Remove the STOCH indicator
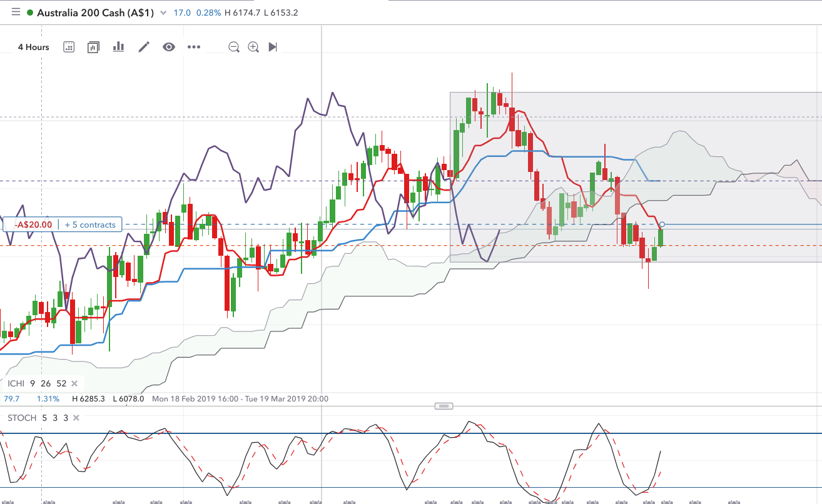The image size is (822, 504). [76, 418]
